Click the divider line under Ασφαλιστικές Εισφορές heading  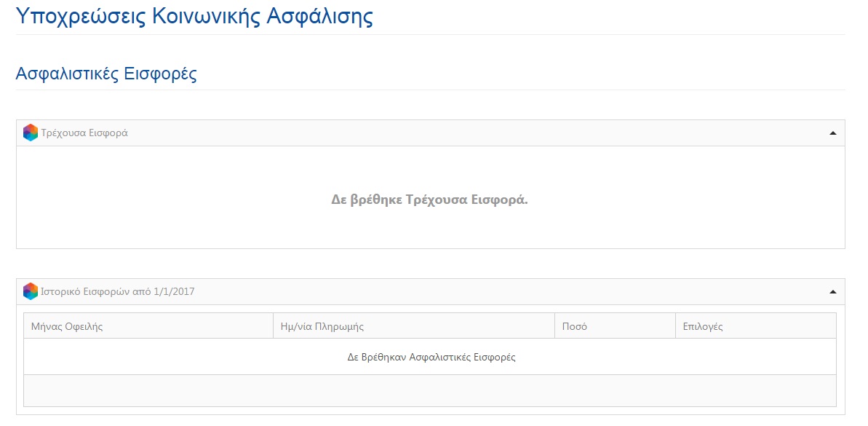pyautogui.click(x=429, y=90)
